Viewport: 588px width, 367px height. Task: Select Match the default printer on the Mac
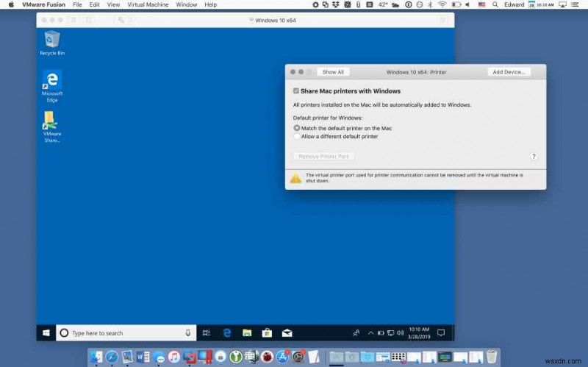pyautogui.click(x=297, y=128)
